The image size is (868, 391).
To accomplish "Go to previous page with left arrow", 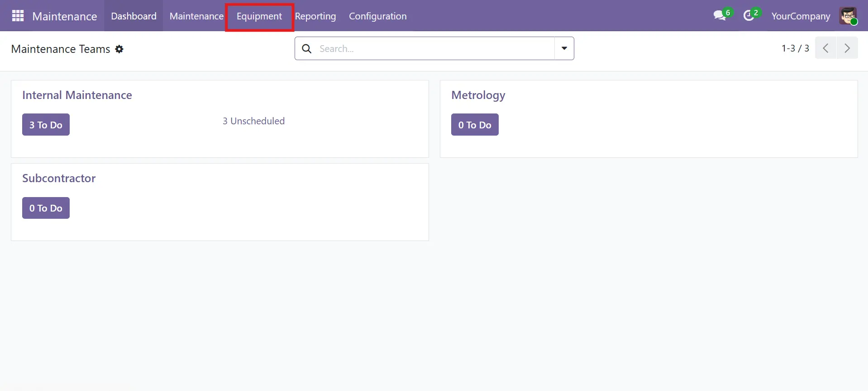I will pos(825,48).
